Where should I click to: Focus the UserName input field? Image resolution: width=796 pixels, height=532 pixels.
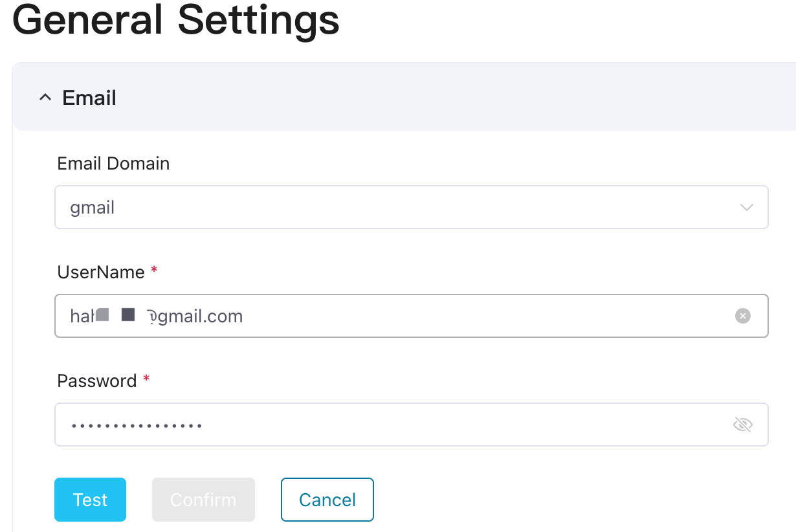pyautogui.click(x=453, y=316)
